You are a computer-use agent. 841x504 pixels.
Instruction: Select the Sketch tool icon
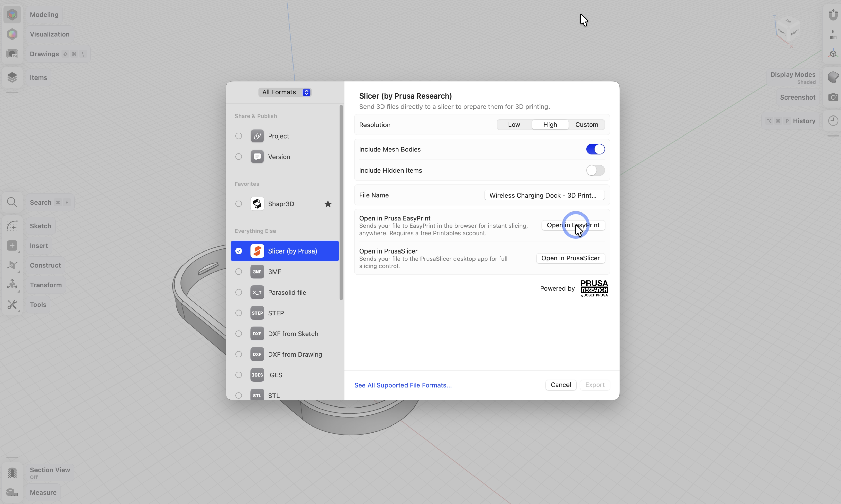click(12, 226)
